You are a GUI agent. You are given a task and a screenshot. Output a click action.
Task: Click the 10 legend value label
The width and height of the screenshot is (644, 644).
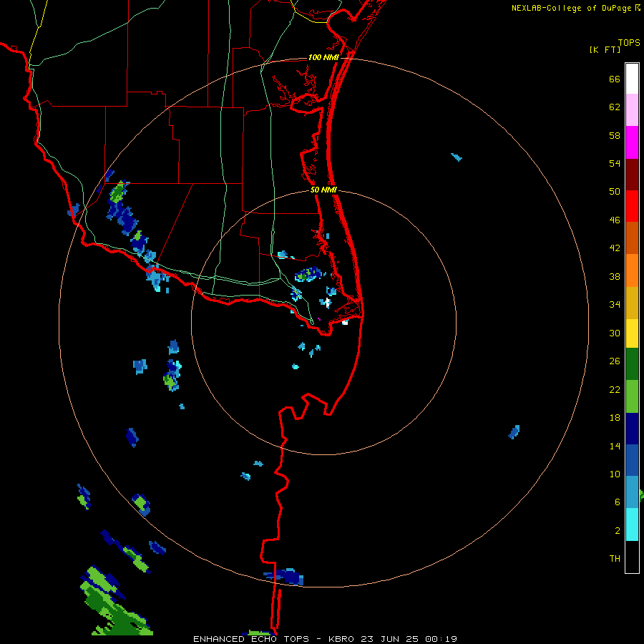click(615, 474)
